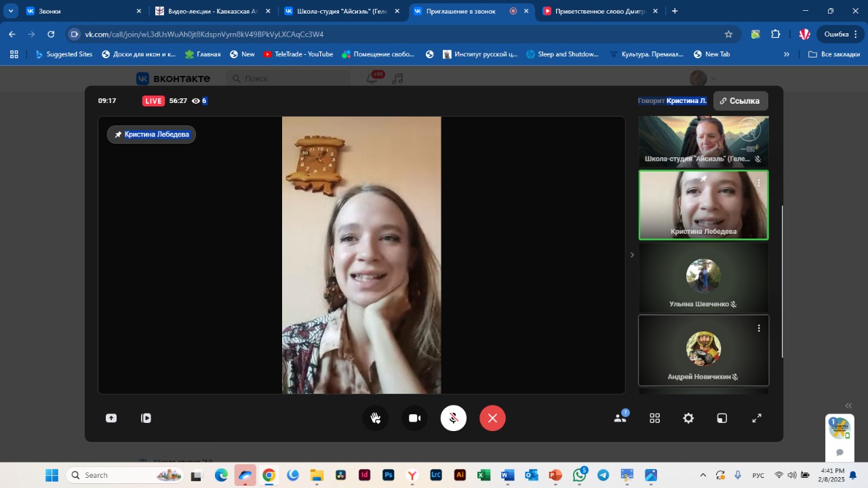Unmute the microphone
This screenshot has height=488, width=868.
[453, 418]
